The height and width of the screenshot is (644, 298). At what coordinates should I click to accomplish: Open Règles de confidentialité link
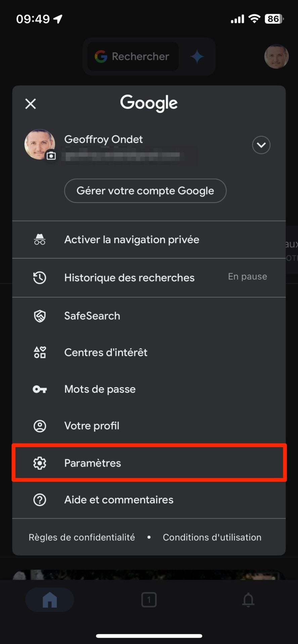(82, 537)
